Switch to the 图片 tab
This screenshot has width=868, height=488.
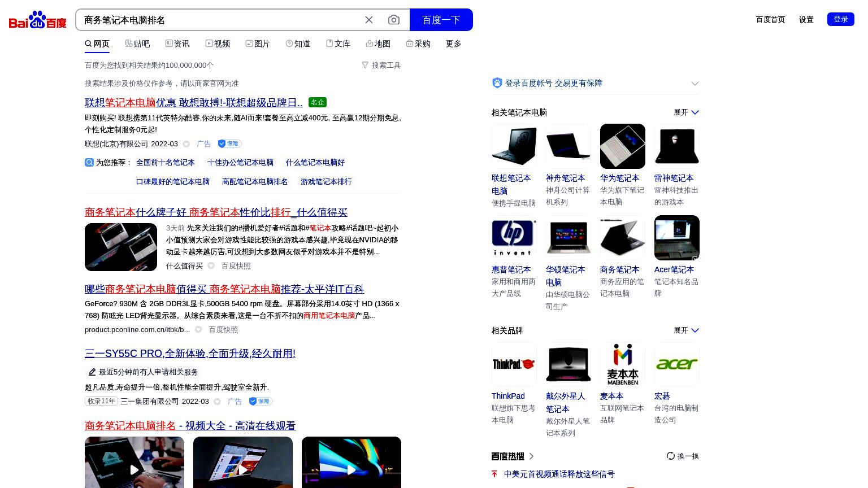(258, 43)
